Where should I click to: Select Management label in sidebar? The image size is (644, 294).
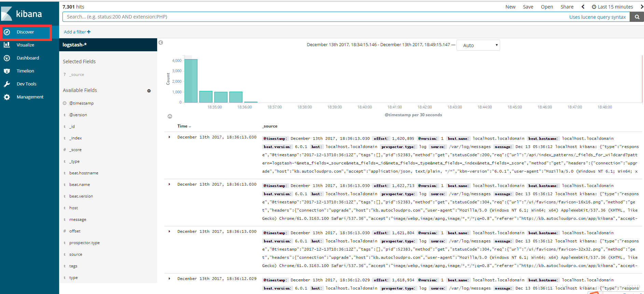coord(30,97)
